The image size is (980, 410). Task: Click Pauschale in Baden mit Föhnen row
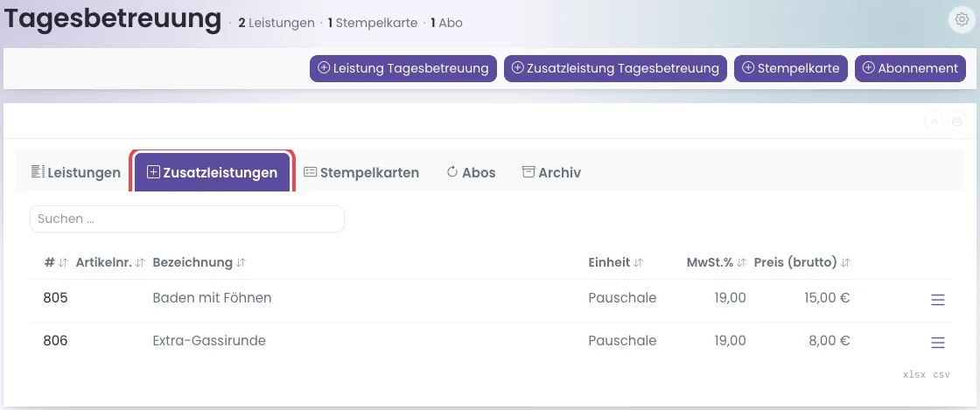(x=622, y=298)
